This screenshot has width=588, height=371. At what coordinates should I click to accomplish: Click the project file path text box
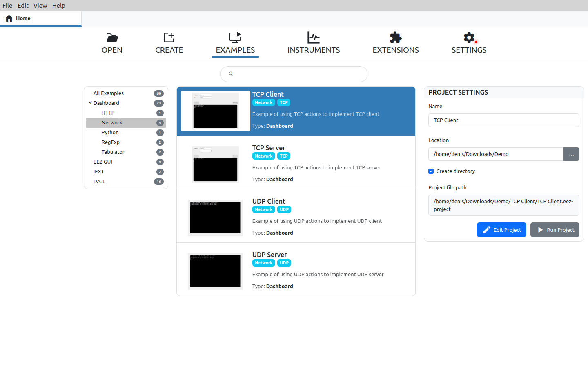(x=504, y=205)
